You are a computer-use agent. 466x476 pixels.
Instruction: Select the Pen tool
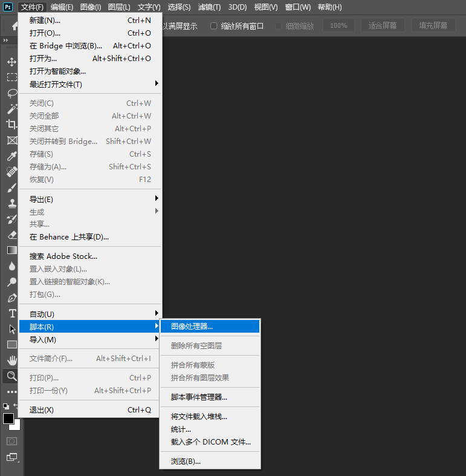point(11,298)
